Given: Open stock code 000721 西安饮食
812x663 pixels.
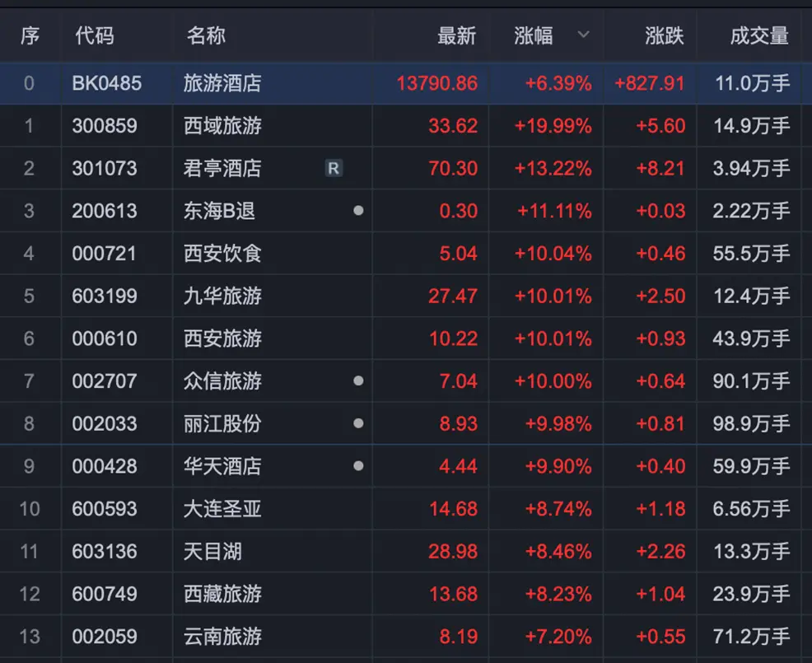Looking at the screenshot, I should [406, 254].
